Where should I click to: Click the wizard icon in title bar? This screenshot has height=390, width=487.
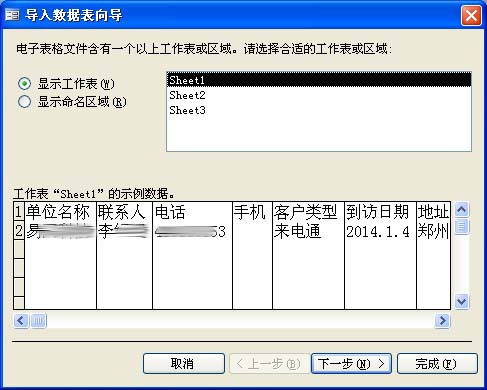click(x=12, y=15)
